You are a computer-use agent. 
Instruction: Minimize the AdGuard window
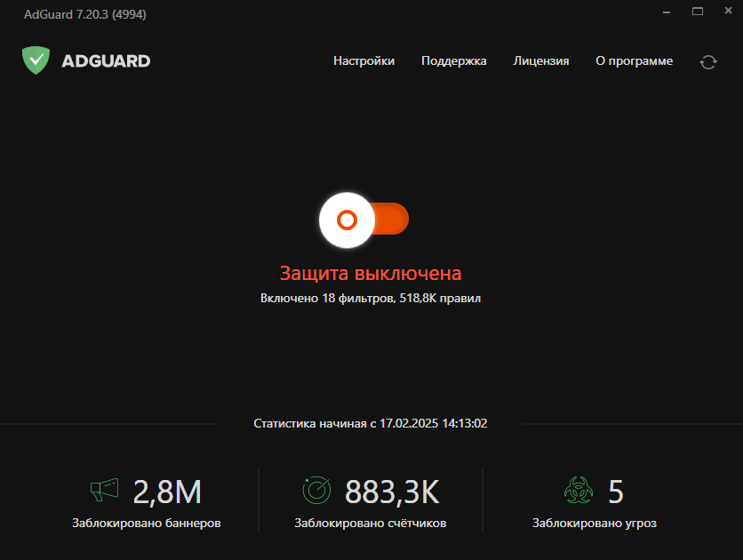pos(667,12)
